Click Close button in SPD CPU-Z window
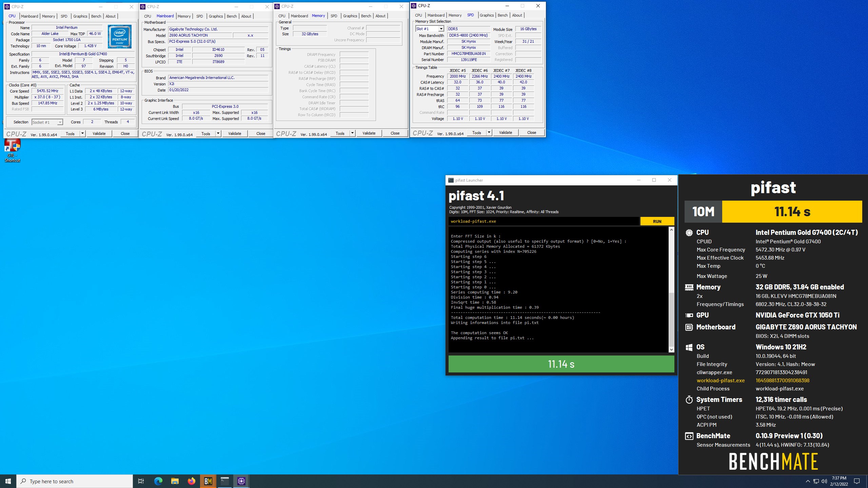This screenshot has width=868, height=488. (x=531, y=133)
